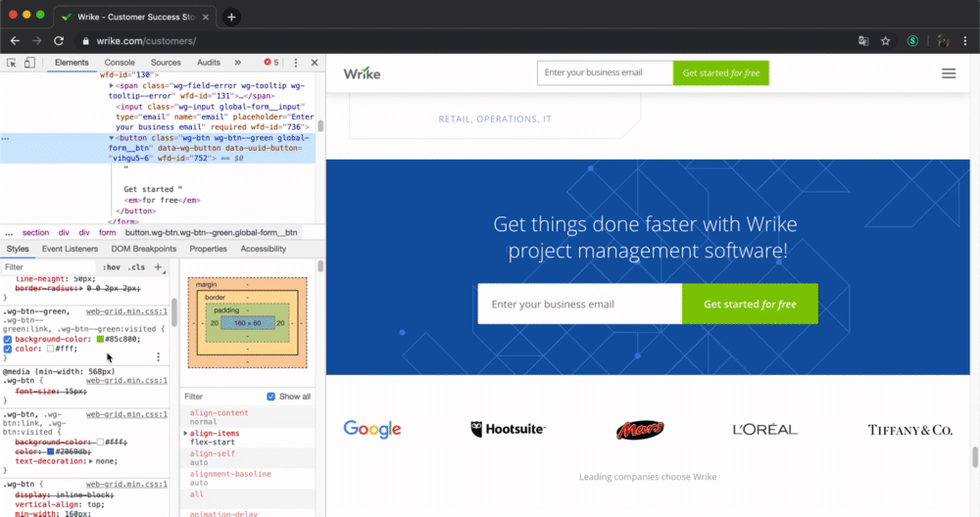Click the translate page icon
Screen dimensions: 980x517
tap(863, 41)
